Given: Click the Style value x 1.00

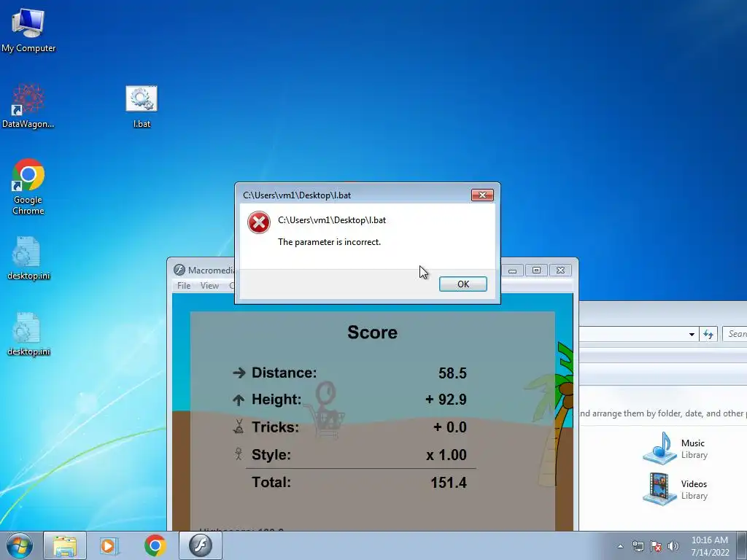Looking at the screenshot, I should click(x=446, y=455).
